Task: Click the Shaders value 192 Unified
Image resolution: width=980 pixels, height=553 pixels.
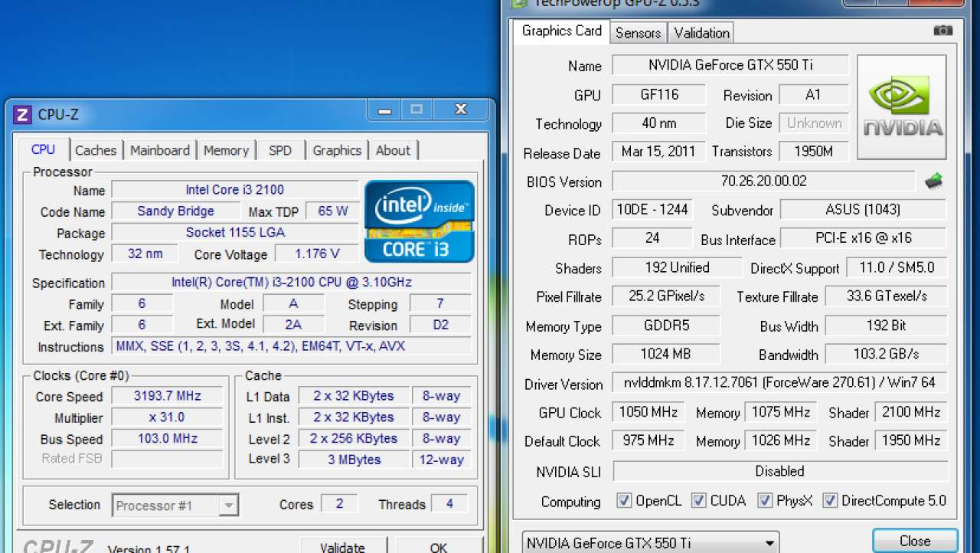Action: pyautogui.click(x=677, y=267)
